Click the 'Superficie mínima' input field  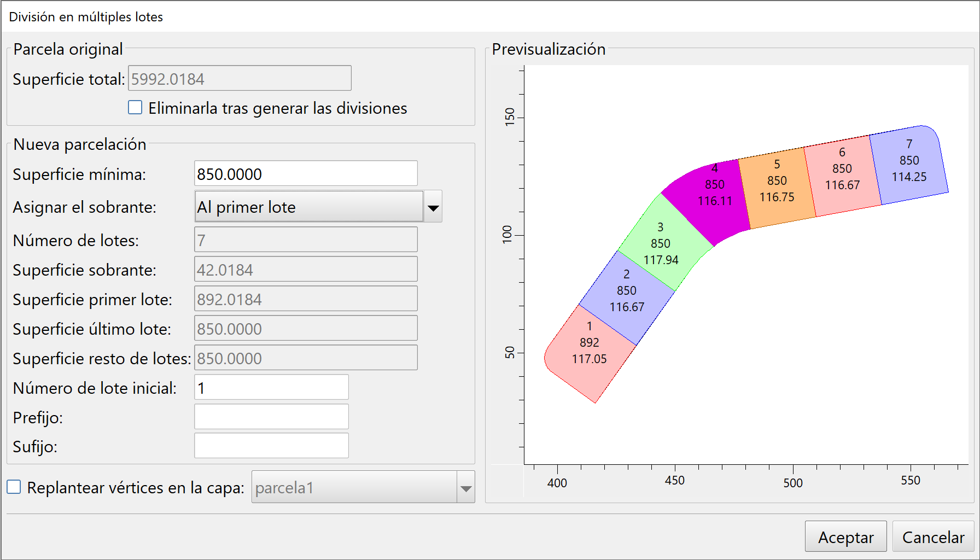click(306, 174)
